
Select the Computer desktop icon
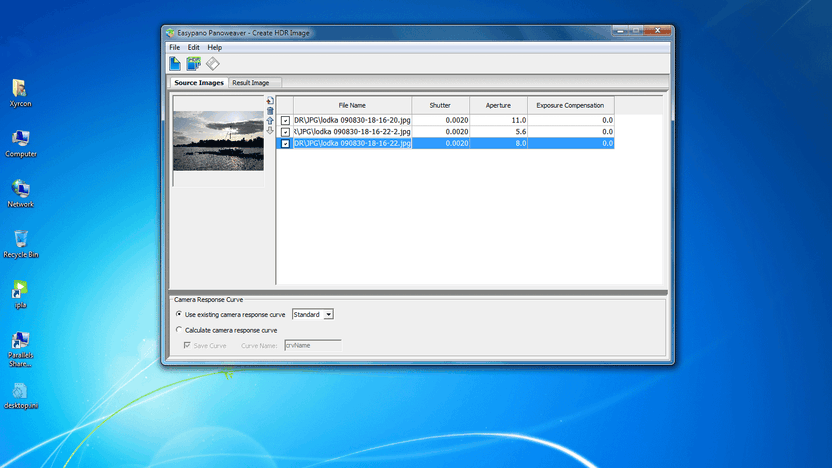pos(21,143)
